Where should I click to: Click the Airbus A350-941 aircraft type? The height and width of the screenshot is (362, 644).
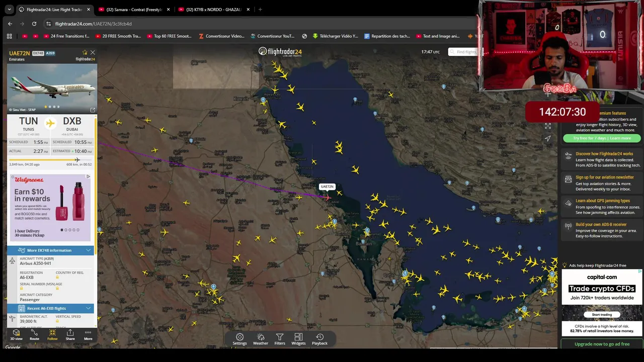[35, 263]
